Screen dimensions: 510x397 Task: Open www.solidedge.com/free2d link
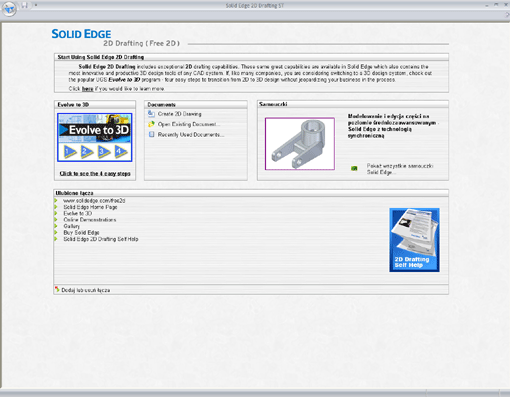94,201
